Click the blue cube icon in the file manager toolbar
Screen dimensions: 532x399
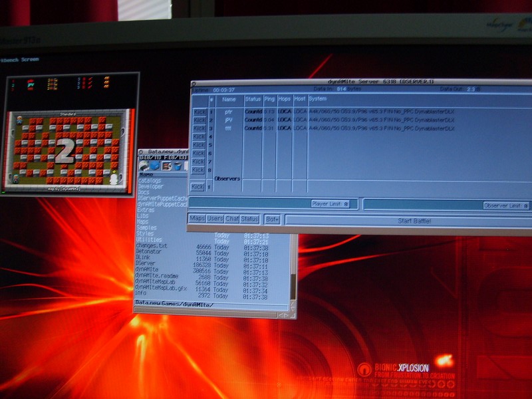tap(155, 166)
